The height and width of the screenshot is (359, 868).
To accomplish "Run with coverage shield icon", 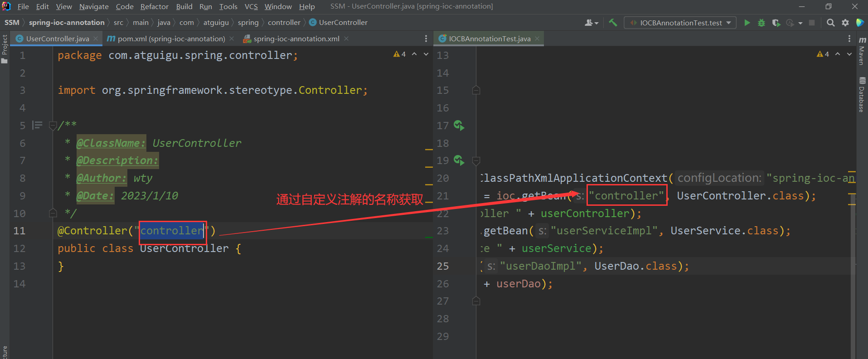I will 776,23.
